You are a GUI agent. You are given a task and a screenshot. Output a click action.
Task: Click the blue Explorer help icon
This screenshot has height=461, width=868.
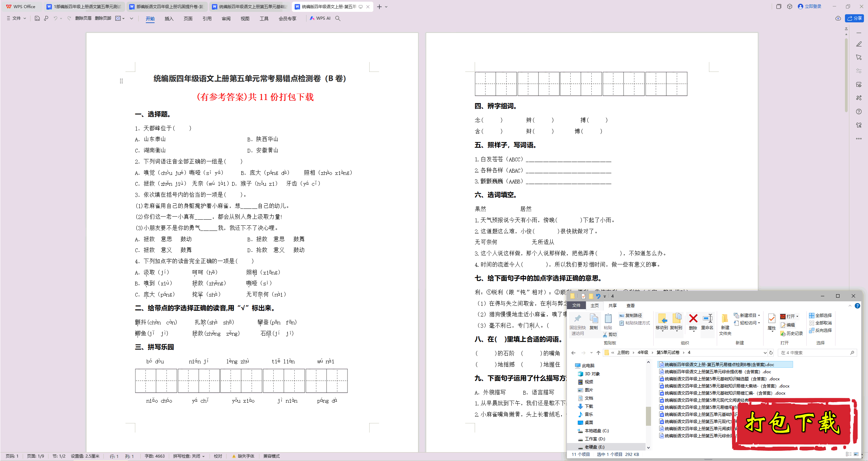pyautogui.click(x=857, y=306)
